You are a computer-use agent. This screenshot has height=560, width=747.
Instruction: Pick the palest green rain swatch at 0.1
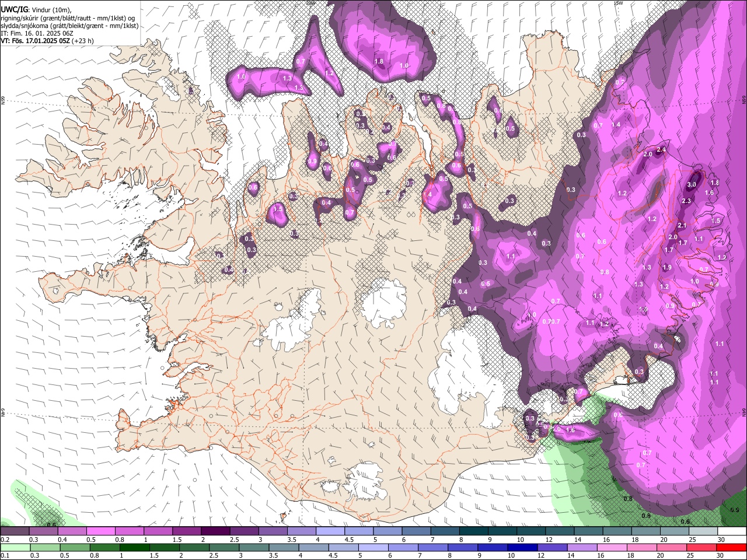(15, 547)
